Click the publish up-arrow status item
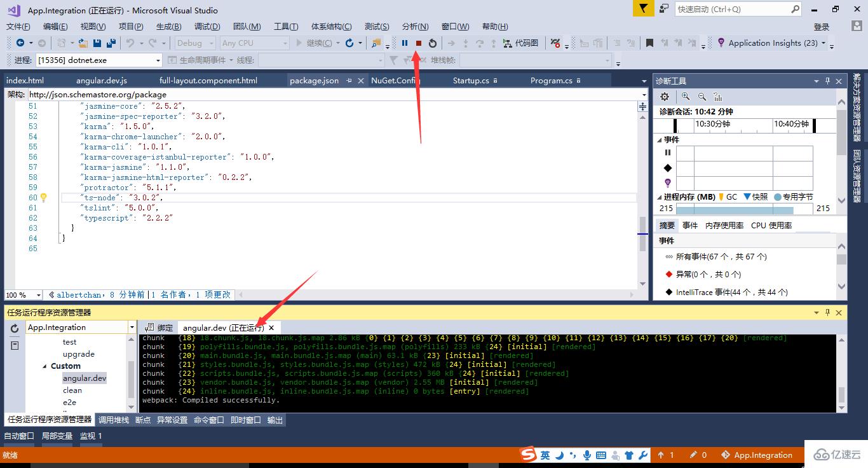This screenshot has width=868, height=468. coord(665,455)
